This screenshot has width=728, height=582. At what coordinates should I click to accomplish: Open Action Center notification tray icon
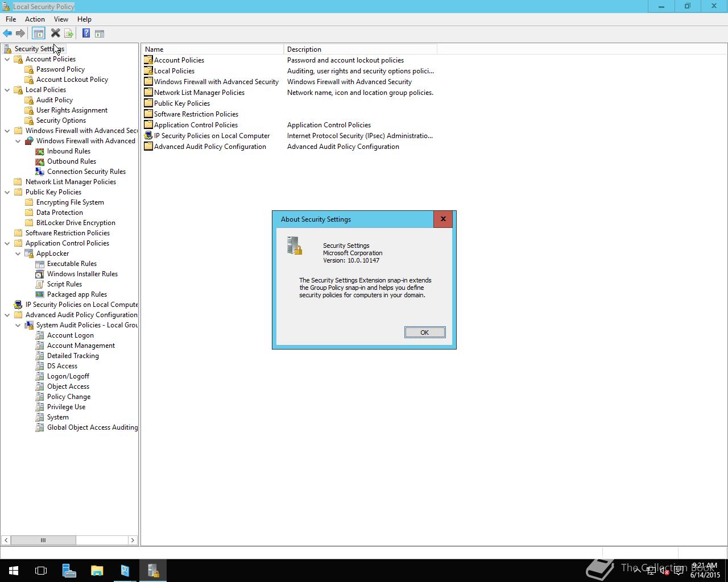pos(679,571)
